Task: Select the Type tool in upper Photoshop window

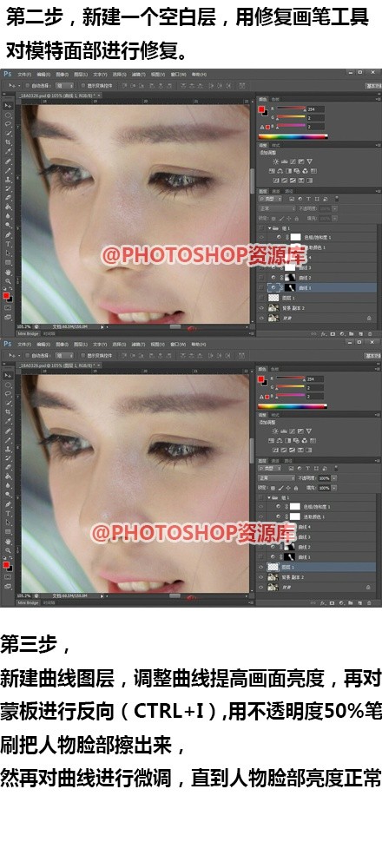Action: point(8,244)
